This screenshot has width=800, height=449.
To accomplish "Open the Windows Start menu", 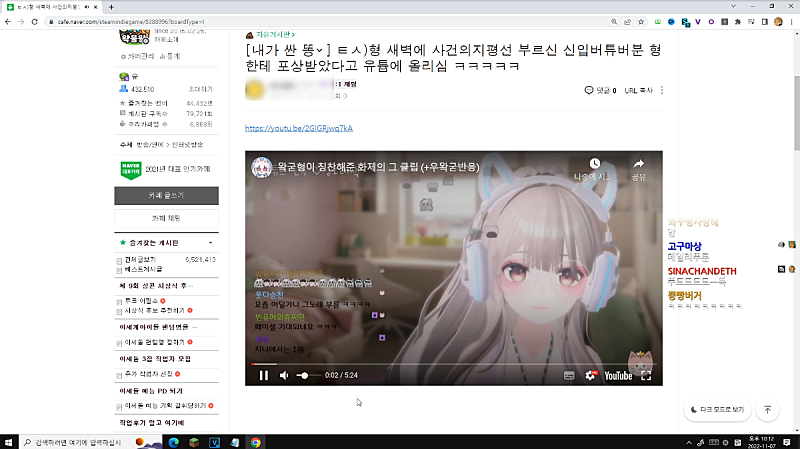I will click(9, 442).
